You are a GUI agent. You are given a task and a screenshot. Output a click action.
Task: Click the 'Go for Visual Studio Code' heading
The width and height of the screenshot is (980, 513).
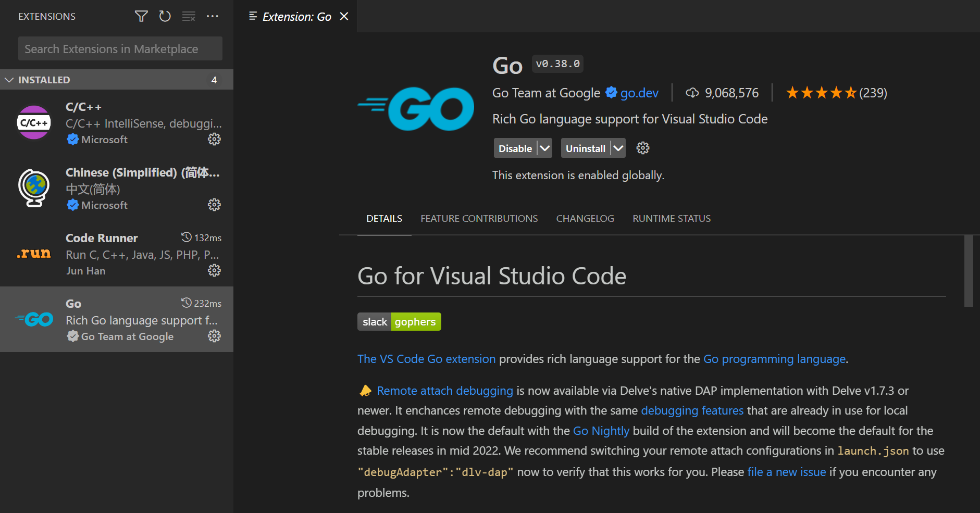[492, 276]
